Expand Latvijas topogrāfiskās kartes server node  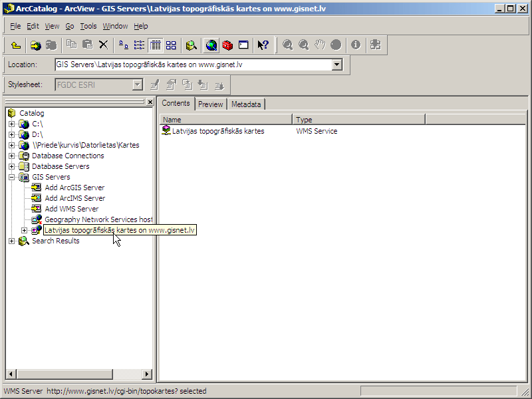24,230
